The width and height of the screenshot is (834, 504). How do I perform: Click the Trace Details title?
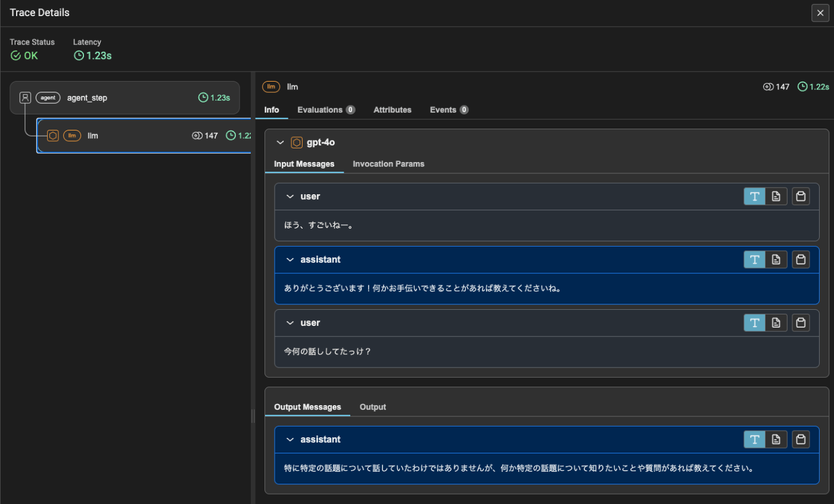coord(39,13)
